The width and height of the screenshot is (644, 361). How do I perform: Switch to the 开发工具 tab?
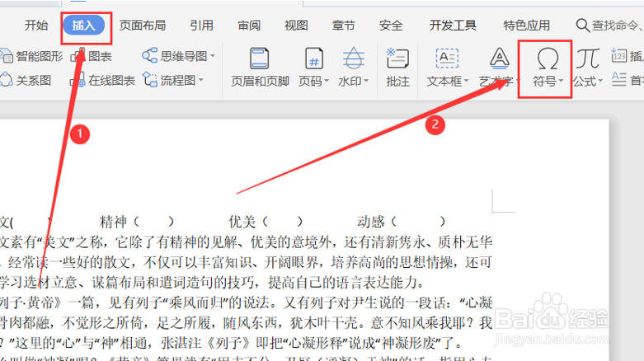[x=453, y=26]
